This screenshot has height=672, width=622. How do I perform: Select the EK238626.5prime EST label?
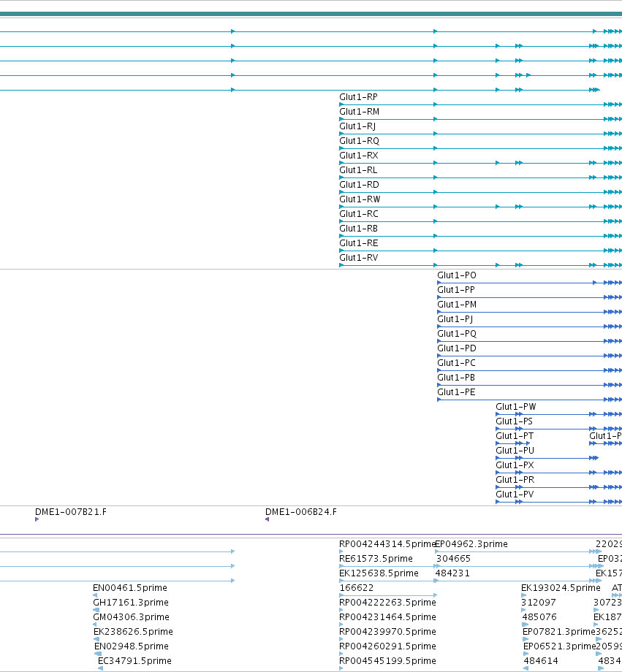coord(134,631)
